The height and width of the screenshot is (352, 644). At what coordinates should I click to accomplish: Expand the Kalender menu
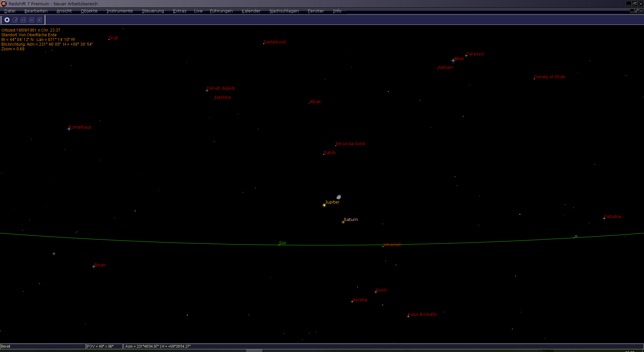pyautogui.click(x=251, y=11)
